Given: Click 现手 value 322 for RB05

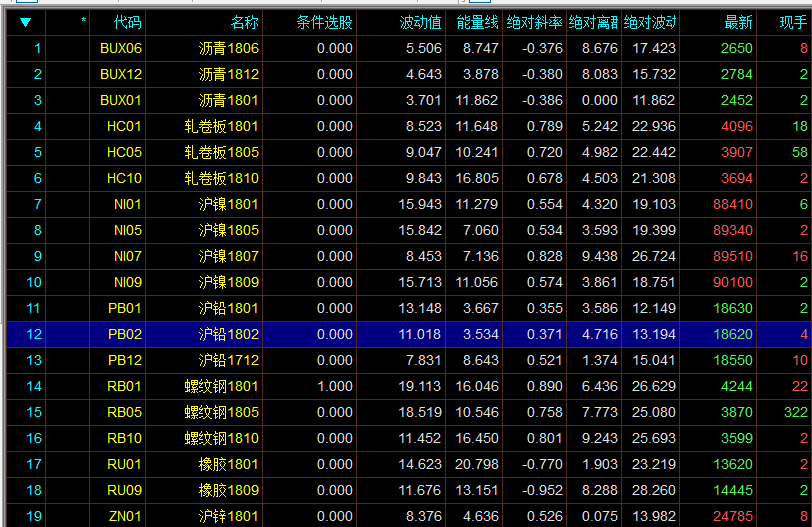Looking at the screenshot, I should pos(795,412).
